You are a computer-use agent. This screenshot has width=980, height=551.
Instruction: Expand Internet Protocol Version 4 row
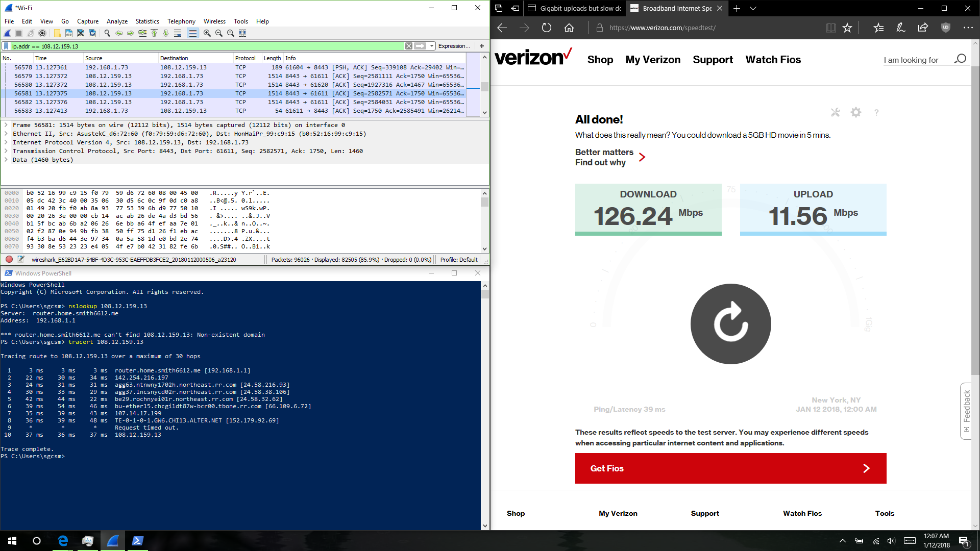[x=6, y=142]
